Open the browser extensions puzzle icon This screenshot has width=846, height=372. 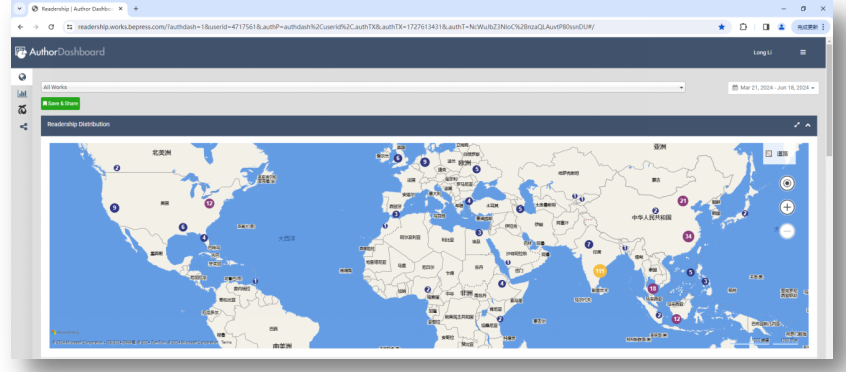click(x=743, y=27)
